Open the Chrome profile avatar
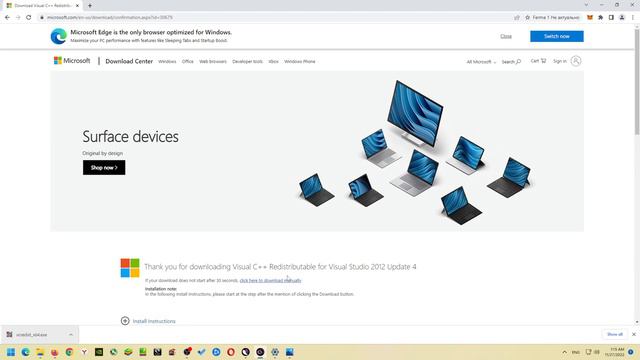Screen dimensions: 640x360 point(622,18)
